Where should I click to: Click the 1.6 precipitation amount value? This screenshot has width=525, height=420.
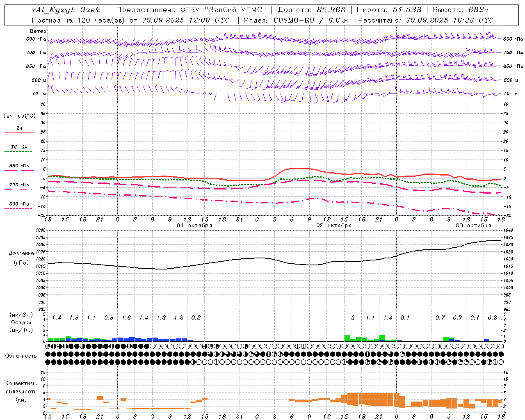pyautogui.click(x=126, y=318)
